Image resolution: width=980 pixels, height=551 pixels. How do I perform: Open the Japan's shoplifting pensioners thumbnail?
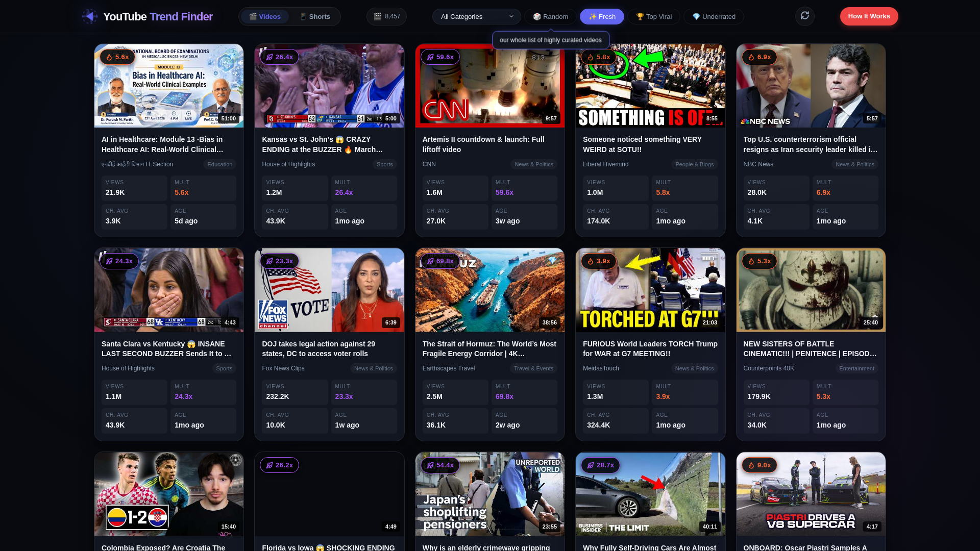point(490,494)
